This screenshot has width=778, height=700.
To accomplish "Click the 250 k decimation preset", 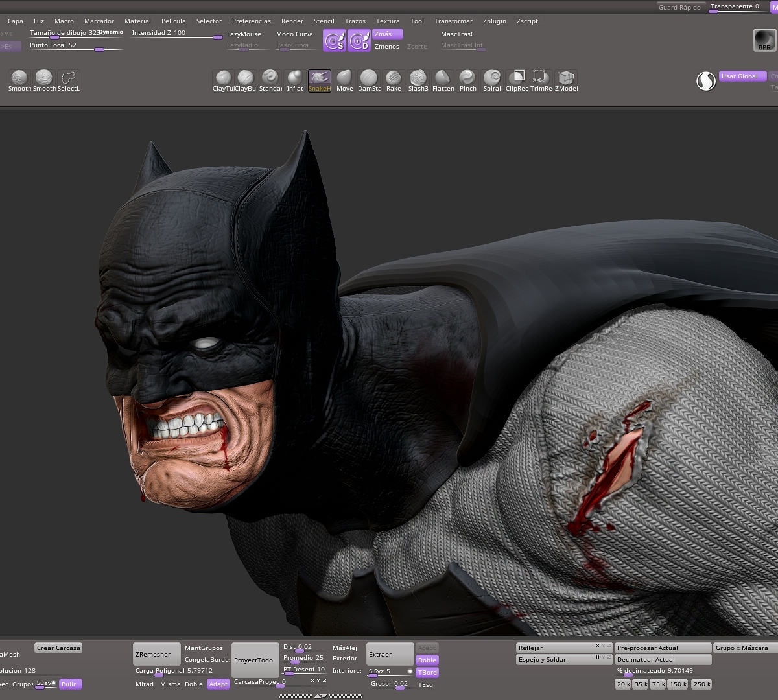I will [x=701, y=684].
